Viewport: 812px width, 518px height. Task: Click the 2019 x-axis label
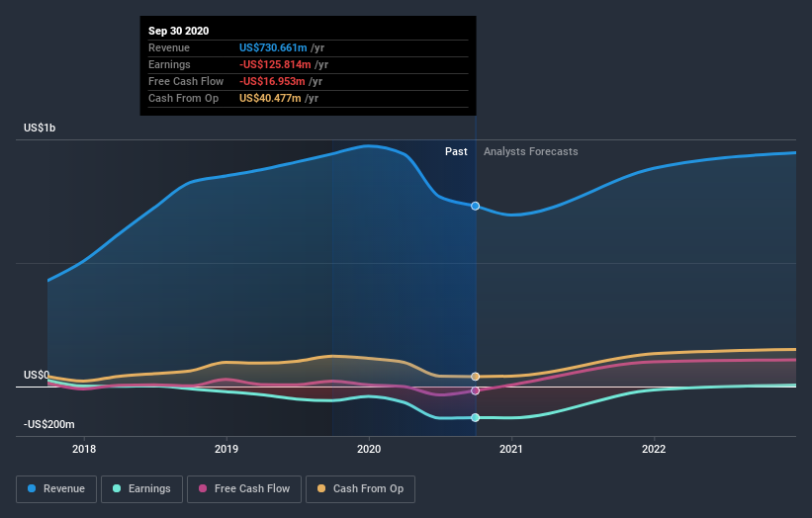(x=226, y=449)
